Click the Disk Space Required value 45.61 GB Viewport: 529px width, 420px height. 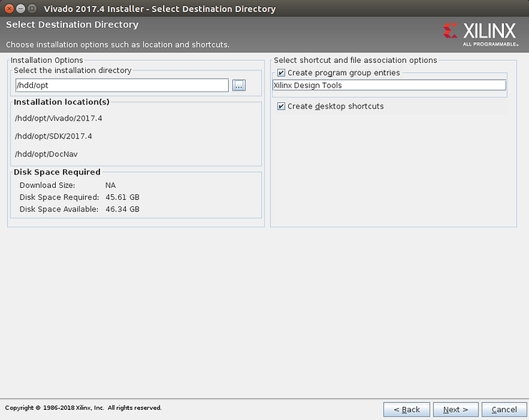point(122,197)
